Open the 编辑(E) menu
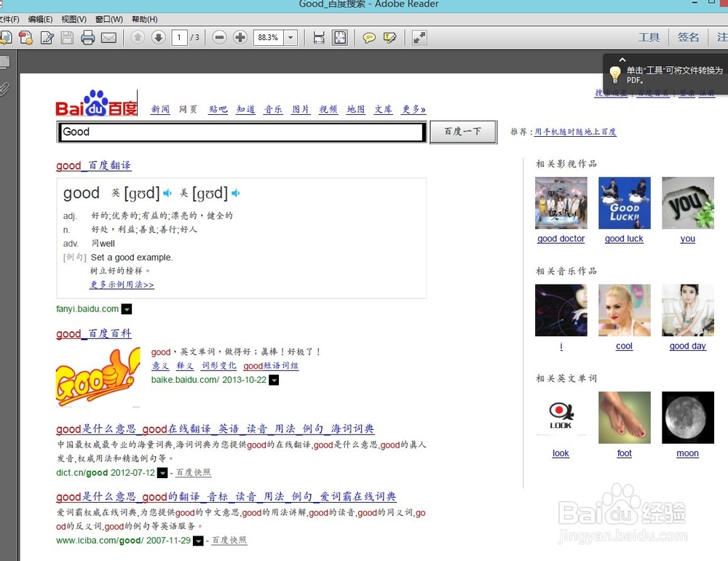Screen dimensions: 728x561 pos(40,19)
